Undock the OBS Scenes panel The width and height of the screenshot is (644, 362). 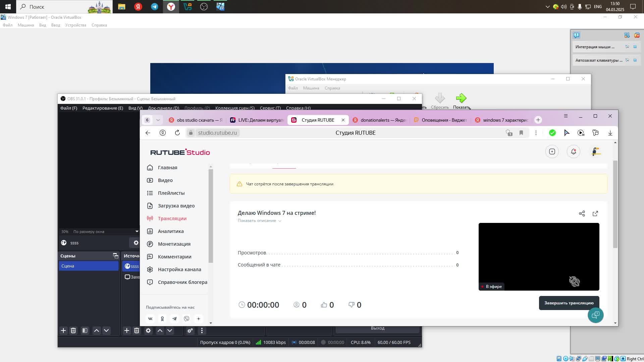[115, 256]
